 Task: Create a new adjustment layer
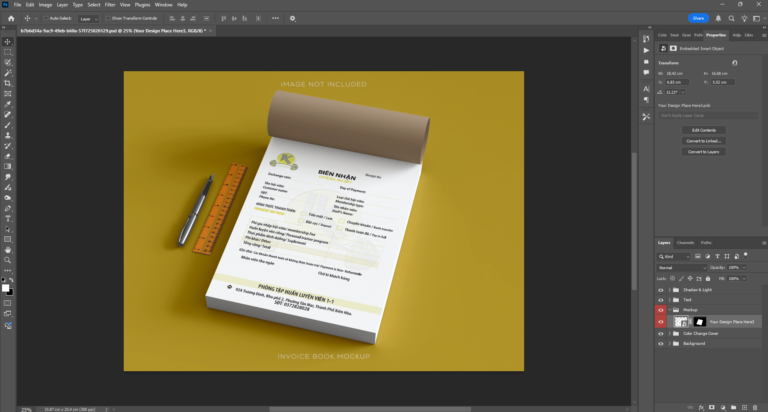722,407
